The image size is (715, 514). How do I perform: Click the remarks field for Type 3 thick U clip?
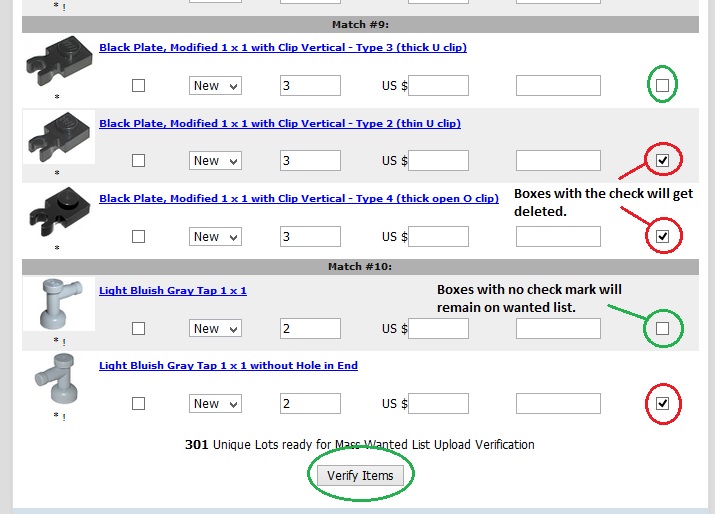[558, 86]
